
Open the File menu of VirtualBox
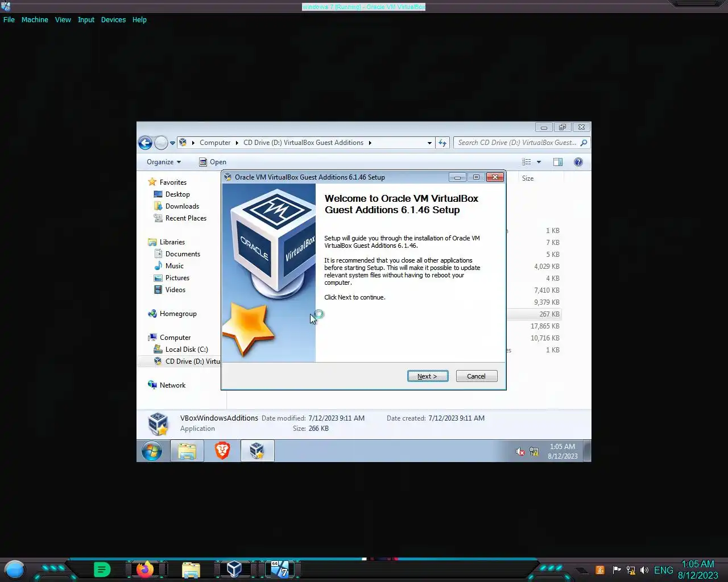[9, 19]
